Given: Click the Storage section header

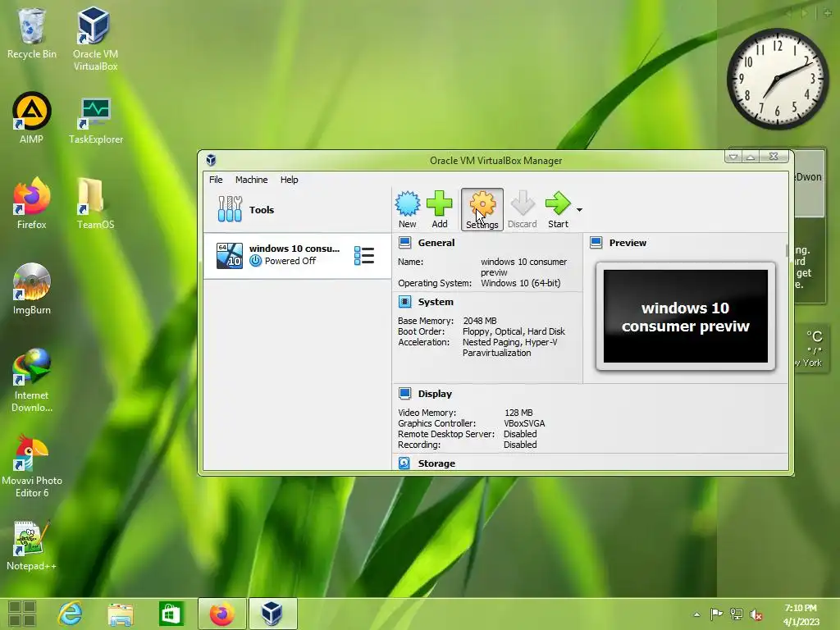Looking at the screenshot, I should tap(436, 463).
